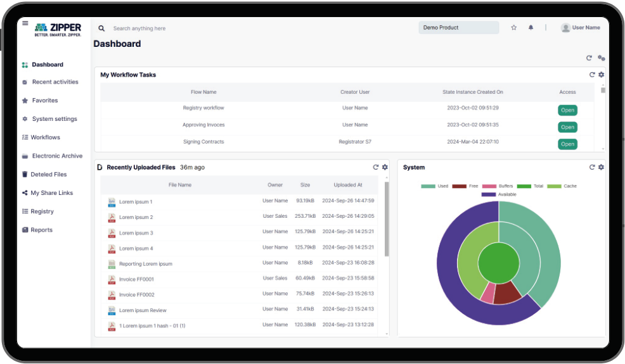Open the Registry workflow task

tap(567, 110)
